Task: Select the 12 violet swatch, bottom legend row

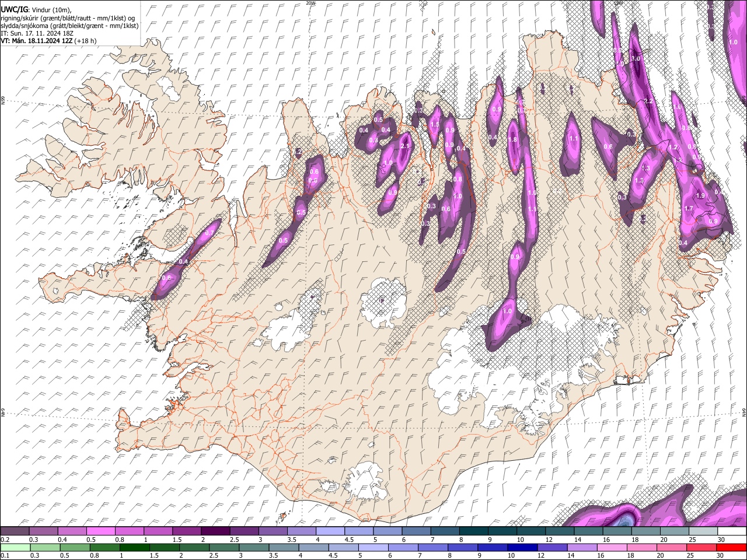Action: pos(551,547)
